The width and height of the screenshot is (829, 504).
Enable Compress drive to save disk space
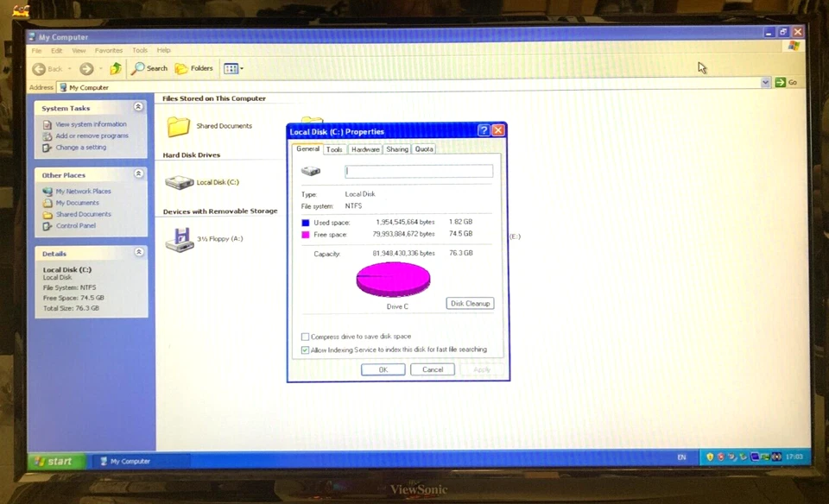coord(305,337)
